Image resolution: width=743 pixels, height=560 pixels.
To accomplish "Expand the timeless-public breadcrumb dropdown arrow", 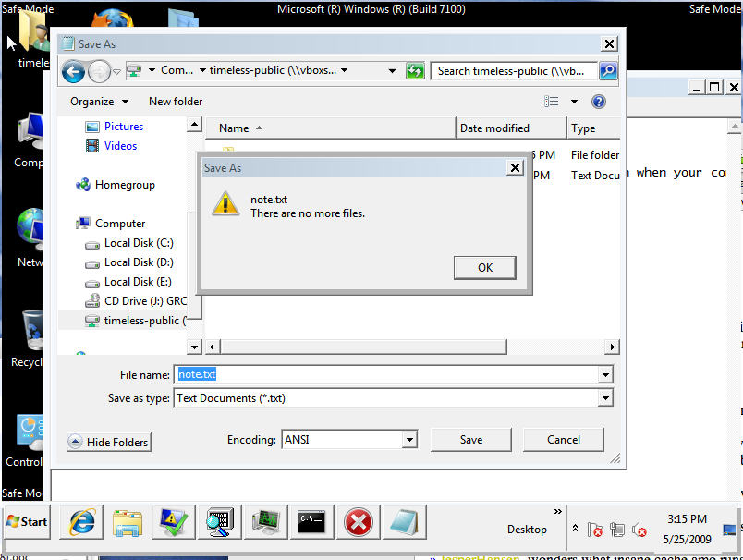I will pos(345,70).
